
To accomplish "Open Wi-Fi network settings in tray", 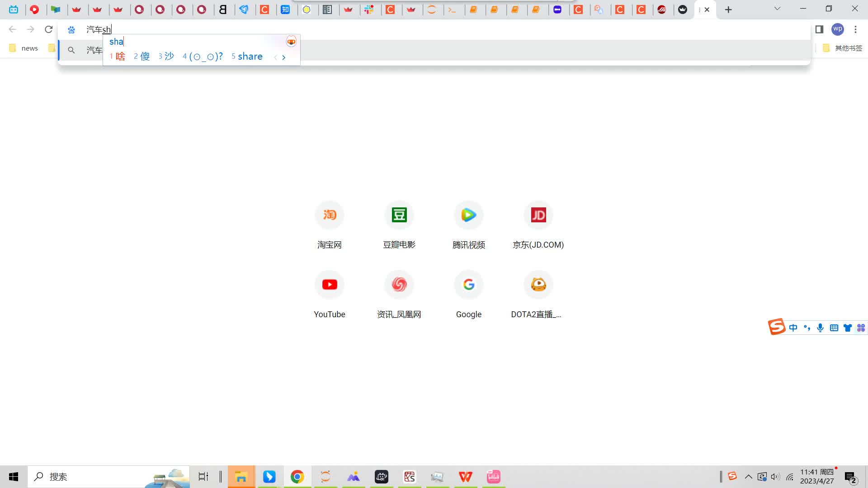I will pos(790,477).
